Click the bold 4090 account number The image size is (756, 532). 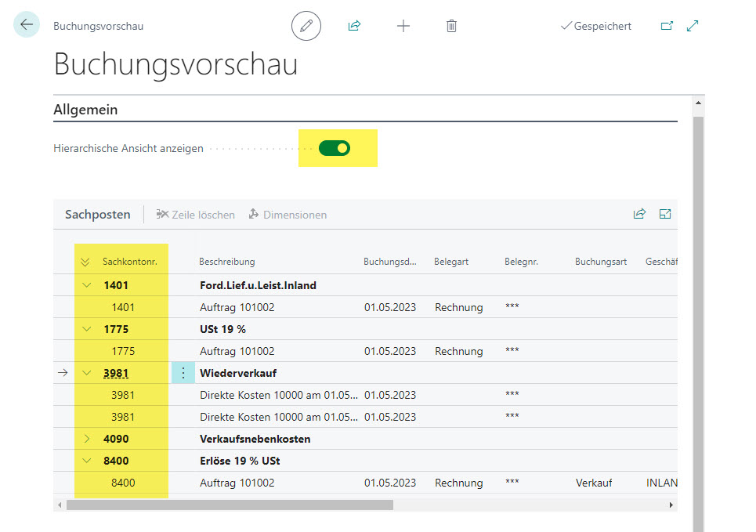tap(116, 440)
